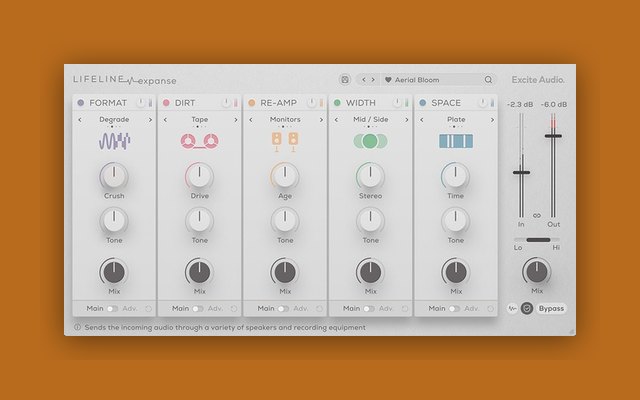The image size is (640, 400).
Task: Click the LIFELINE expanse logo
Action: [x=125, y=80]
